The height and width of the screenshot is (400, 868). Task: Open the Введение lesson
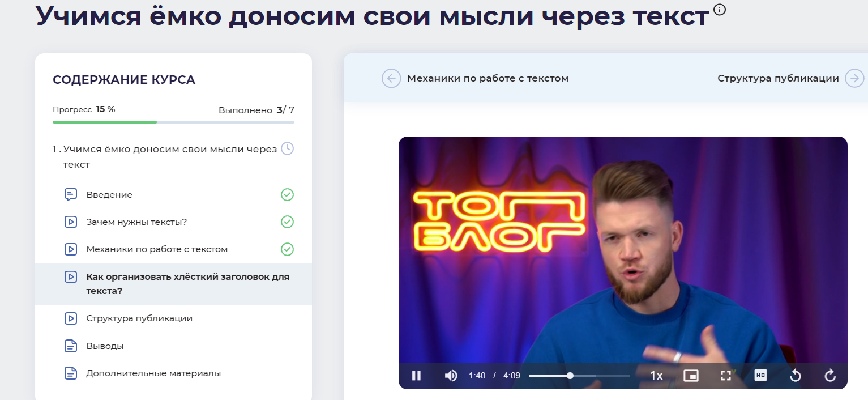coord(108,194)
